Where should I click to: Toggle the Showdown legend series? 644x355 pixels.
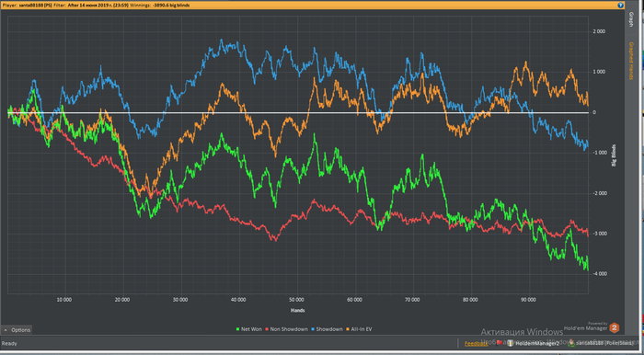(x=327, y=329)
